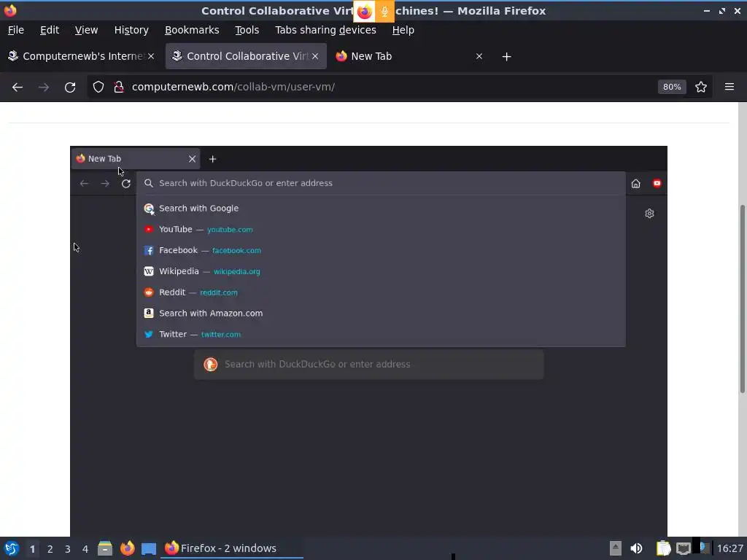Click the microphone sharing indicator
The image size is (747, 560).
384,12
